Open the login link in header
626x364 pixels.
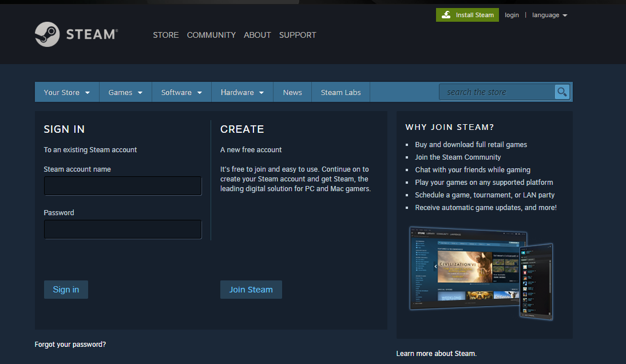[x=512, y=15]
